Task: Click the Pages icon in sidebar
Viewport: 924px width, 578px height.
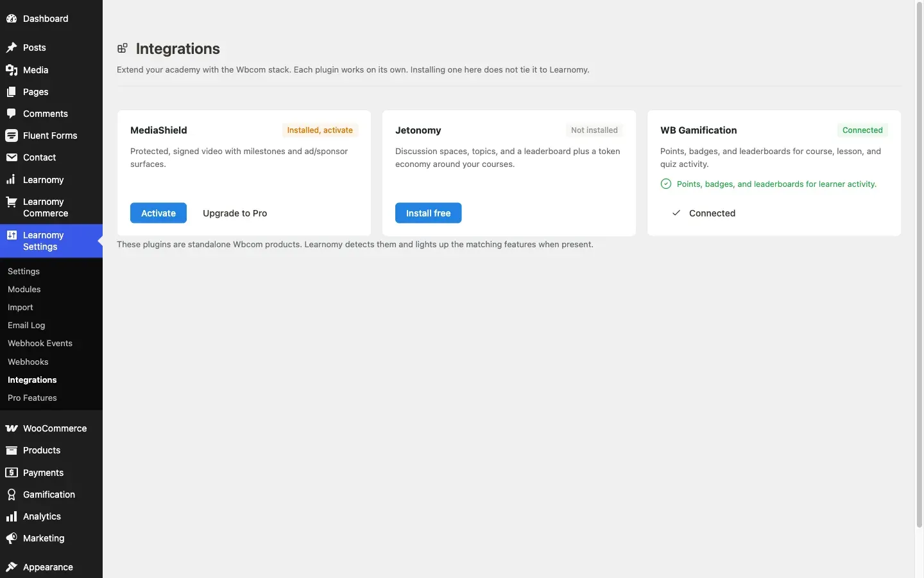Action: (12, 92)
